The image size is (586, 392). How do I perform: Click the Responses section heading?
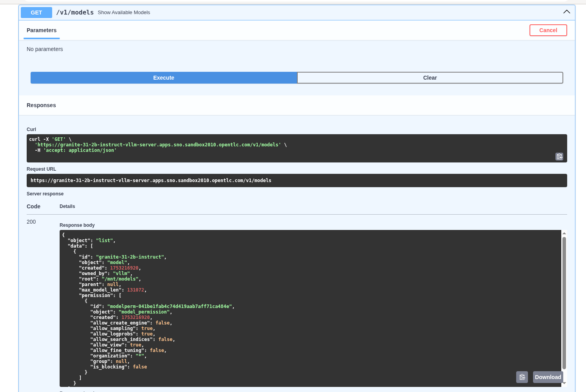[41, 105]
